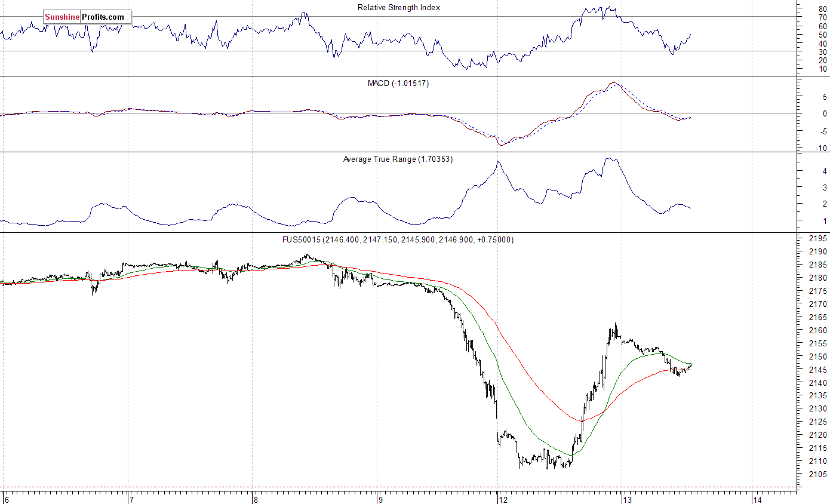The width and height of the screenshot is (830, 504).
Task: Click the 2125 price axis label
Action: (x=819, y=422)
